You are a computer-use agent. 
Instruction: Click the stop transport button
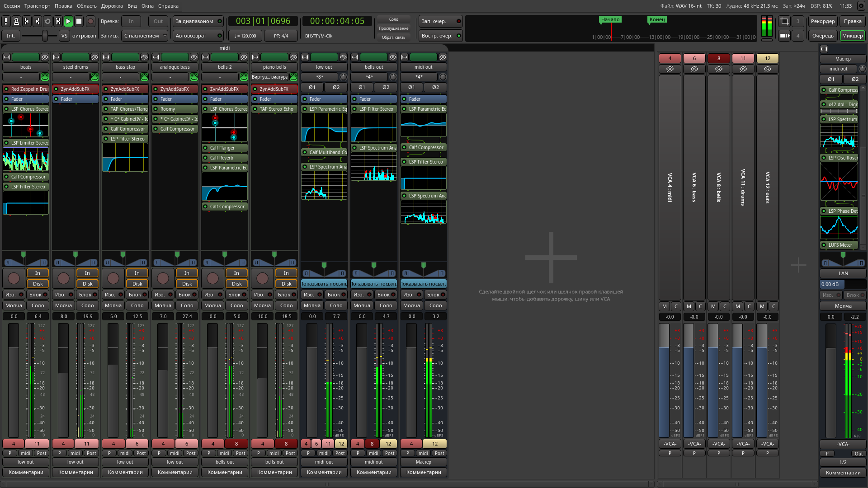pyautogui.click(x=79, y=21)
